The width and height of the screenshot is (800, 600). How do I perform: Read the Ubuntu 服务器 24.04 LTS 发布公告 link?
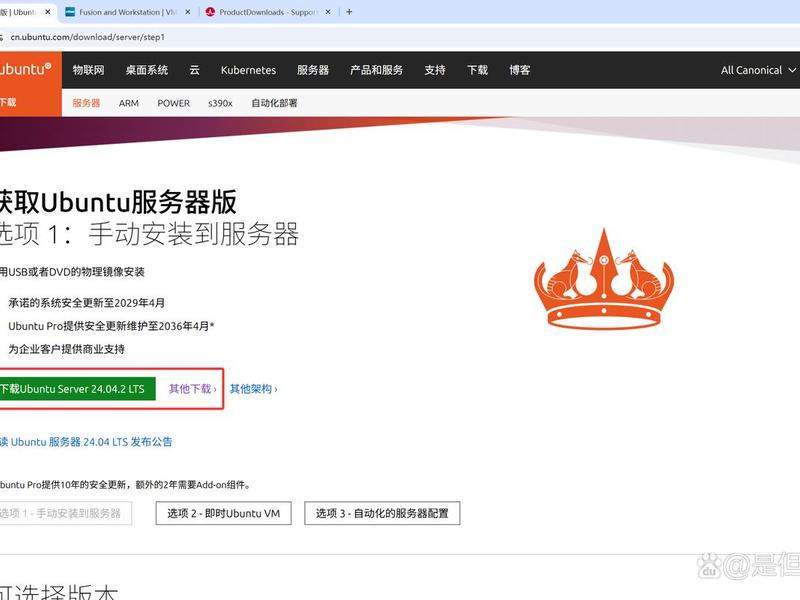click(86, 442)
